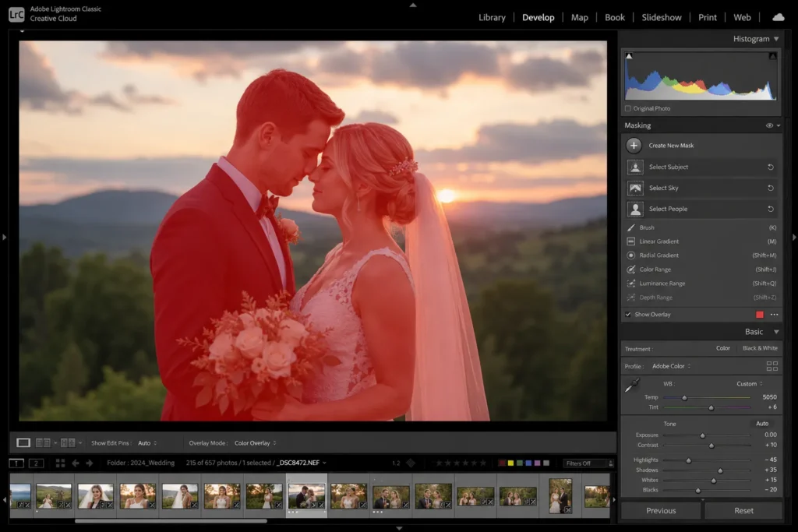Reset the Select Sky mask arrow
This screenshot has height=532, width=798.
point(771,188)
